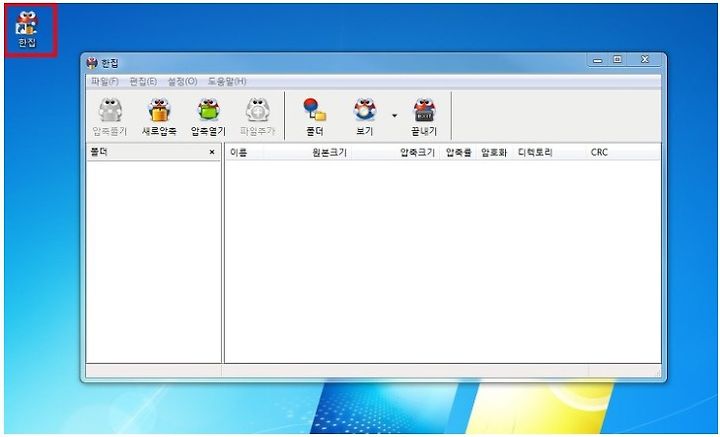The image size is (720, 437).
Task: Open the 편집(E) menu
Action: point(143,82)
